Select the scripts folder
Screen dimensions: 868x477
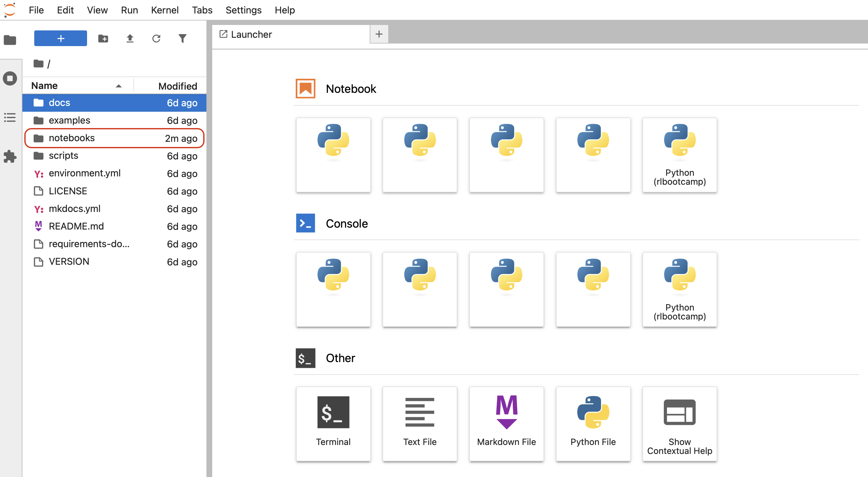pyautogui.click(x=115, y=156)
